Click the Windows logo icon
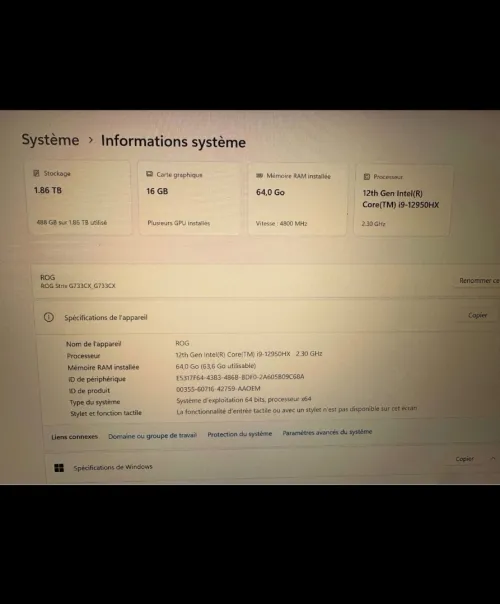This screenshot has width=500, height=604. click(x=59, y=468)
